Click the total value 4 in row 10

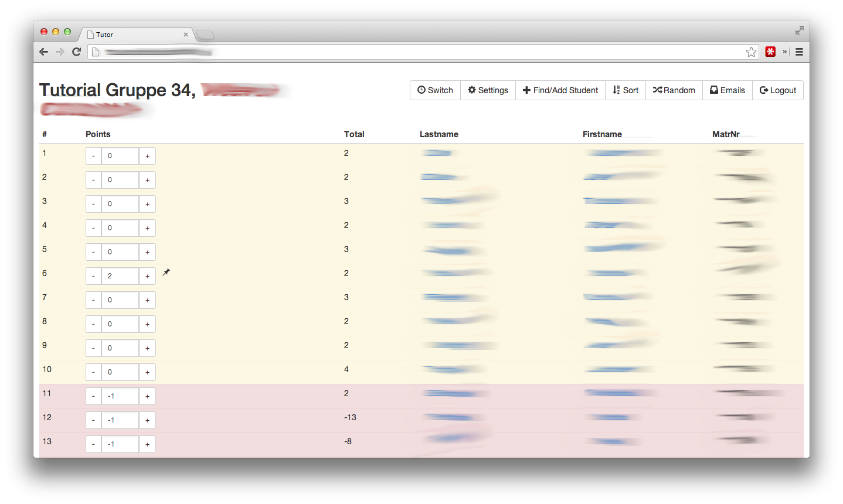coord(346,369)
